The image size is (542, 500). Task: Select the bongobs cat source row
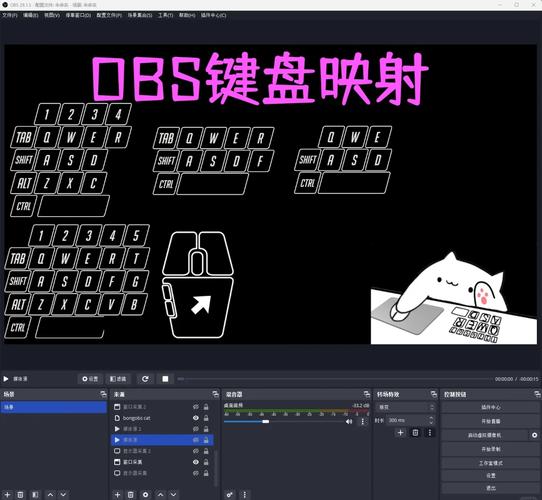162,418
